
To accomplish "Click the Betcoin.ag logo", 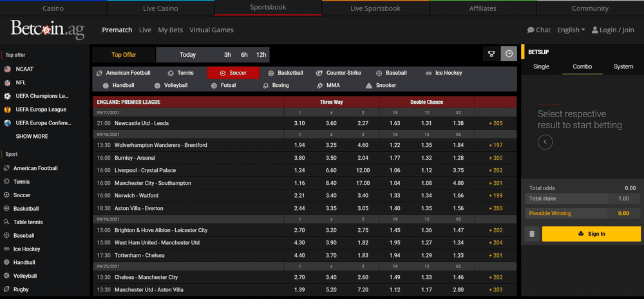I will [48, 30].
